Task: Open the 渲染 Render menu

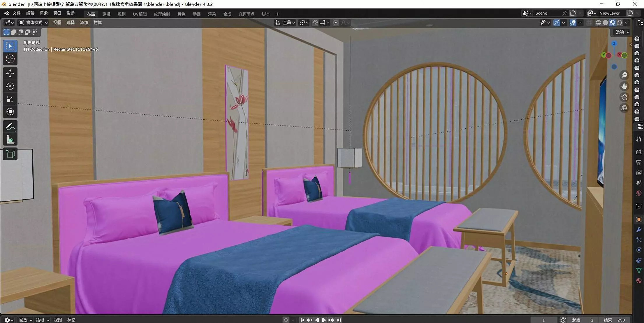Action: pyautogui.click(x=43, y=13)
